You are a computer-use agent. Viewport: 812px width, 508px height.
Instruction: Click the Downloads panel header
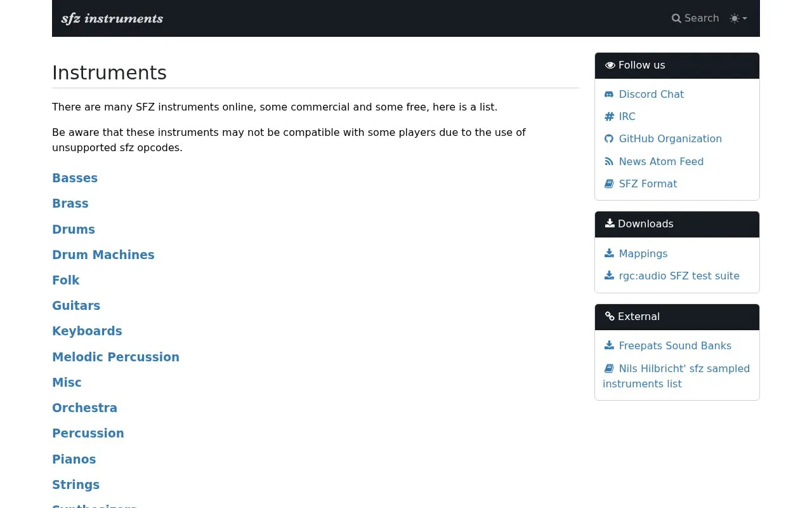677,224
